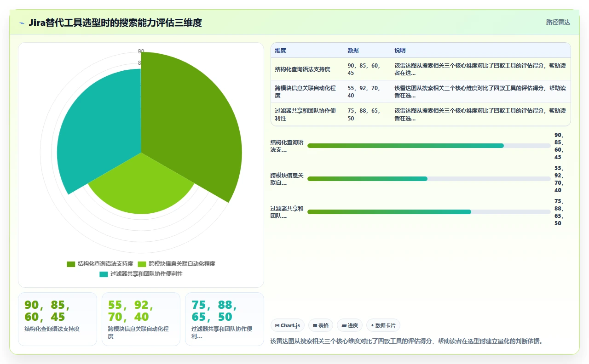589x364 pixels.
Task: Click the progress label 结构化查询语法支…
Action: pyautogui.click(x=287, y=146)
